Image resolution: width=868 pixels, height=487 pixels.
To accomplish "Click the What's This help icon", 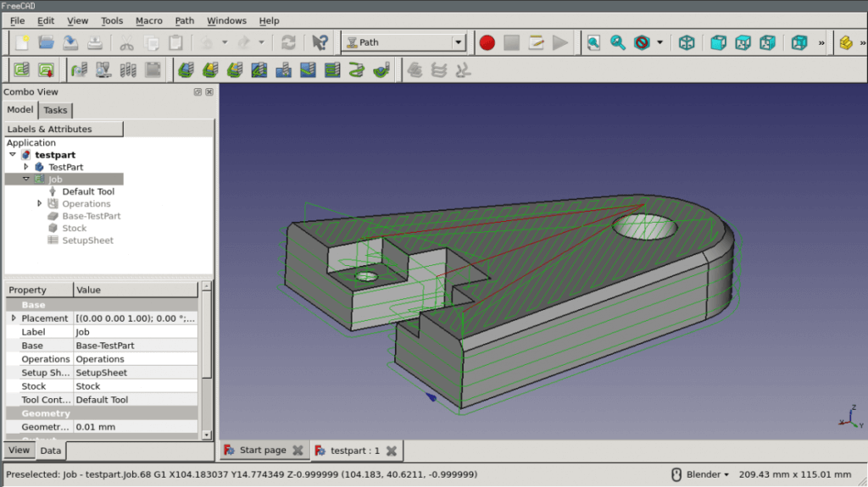I will 320,42.
